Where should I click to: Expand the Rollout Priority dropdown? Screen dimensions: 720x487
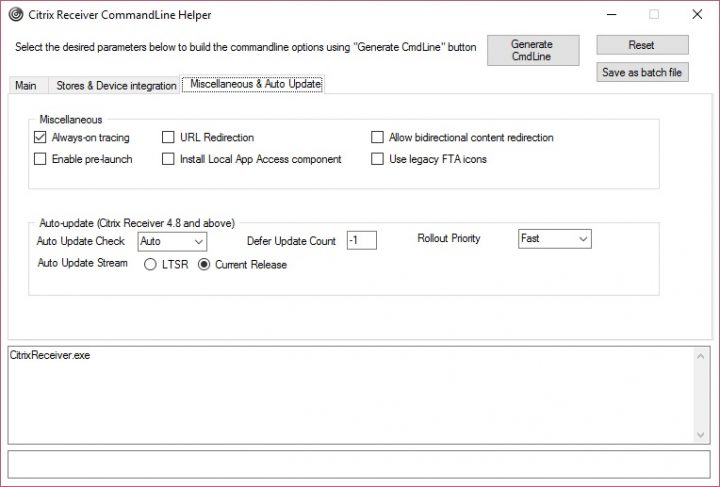click(555, 239)
